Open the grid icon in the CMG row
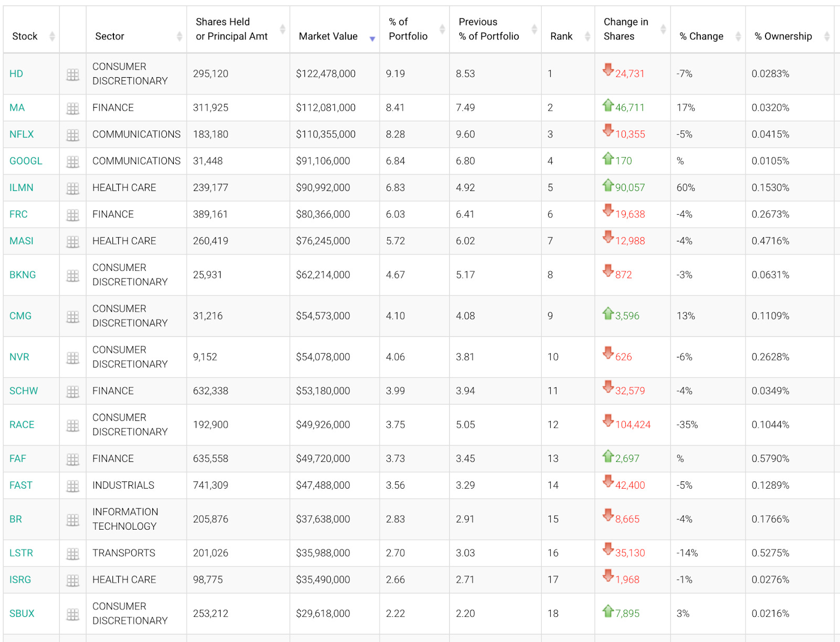 pyautogui.click(x=73, y=317)
